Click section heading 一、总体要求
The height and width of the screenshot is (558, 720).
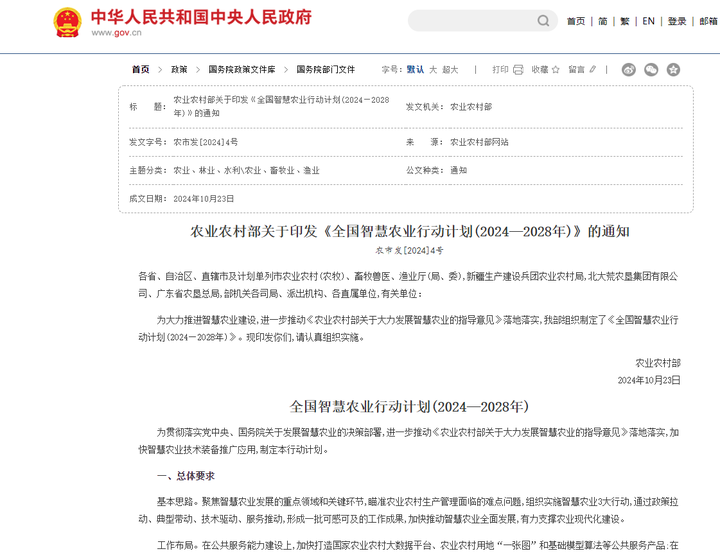click(186, 476)
